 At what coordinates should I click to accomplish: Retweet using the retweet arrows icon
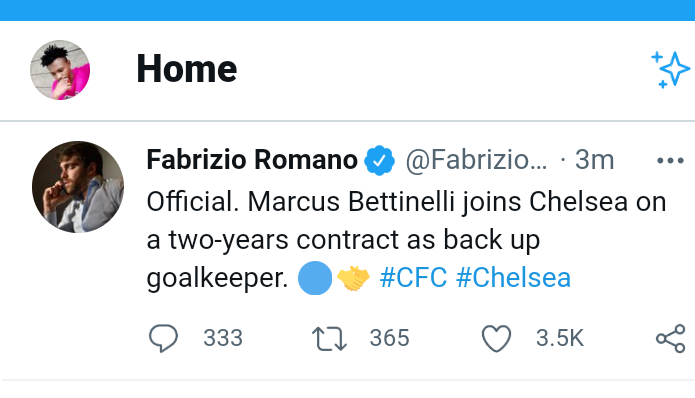(x=329, y=339)
